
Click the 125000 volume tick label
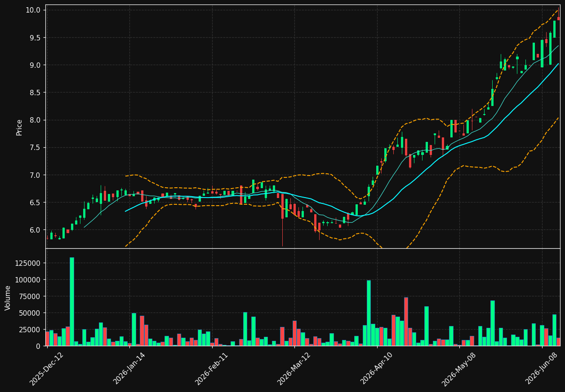28,263
